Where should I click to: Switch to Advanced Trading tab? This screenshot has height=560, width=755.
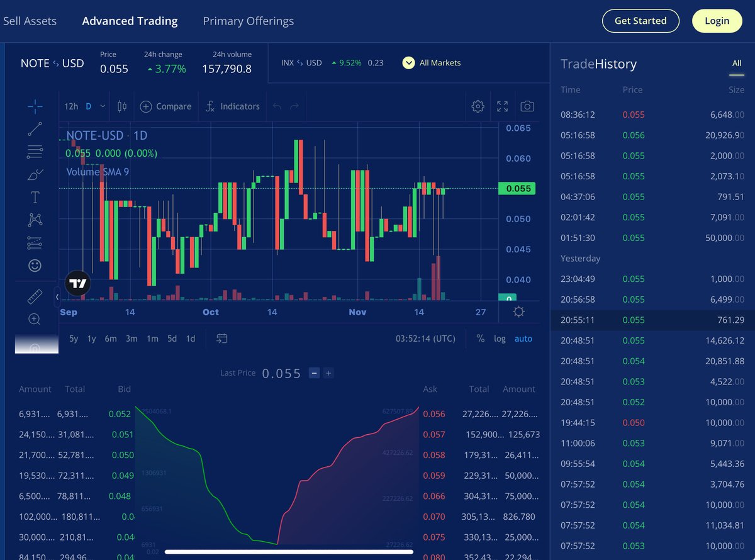tap(130, 21)
